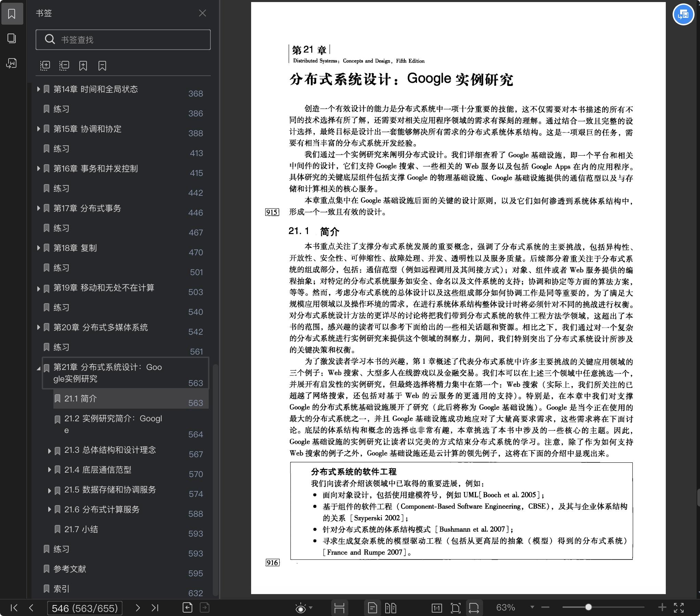Go to the next page

(138, 608)
